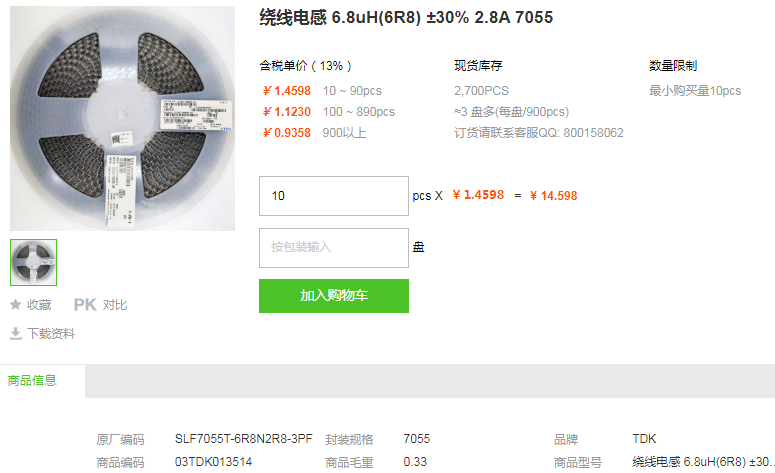Open the 下载资料 download link
Screen dimensions: 775x473
pyautogui.click(x=51, y=334)
